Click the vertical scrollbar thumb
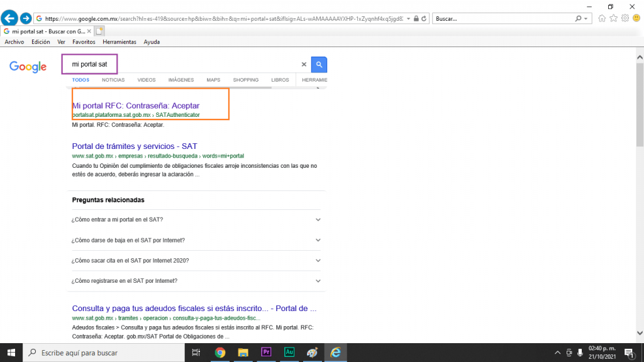 click(640, 104)
